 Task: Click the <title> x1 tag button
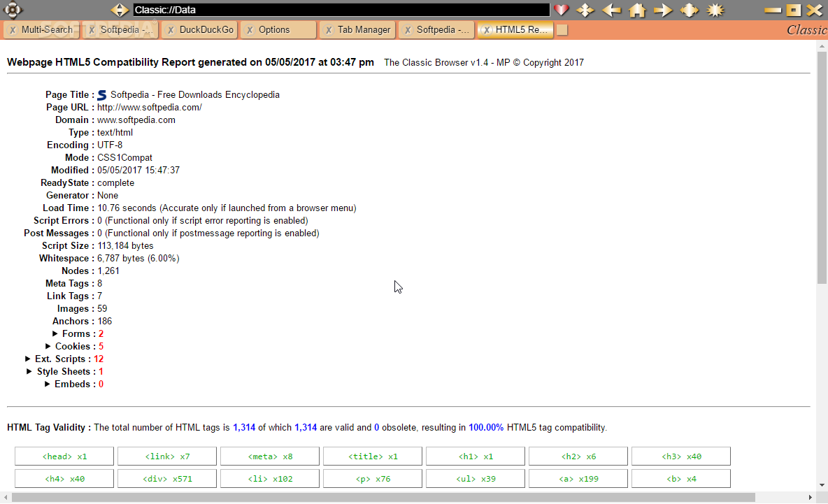click(x=373, y=456)
